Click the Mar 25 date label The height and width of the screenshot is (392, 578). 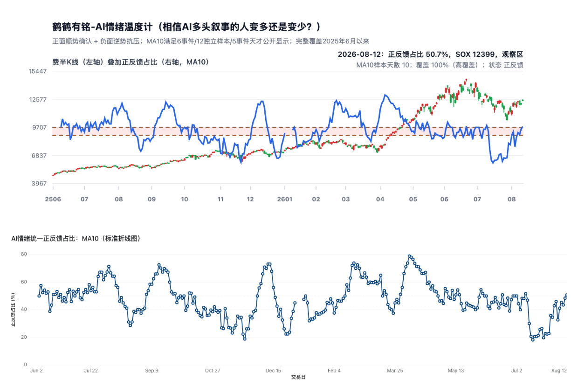click(395, 371)
